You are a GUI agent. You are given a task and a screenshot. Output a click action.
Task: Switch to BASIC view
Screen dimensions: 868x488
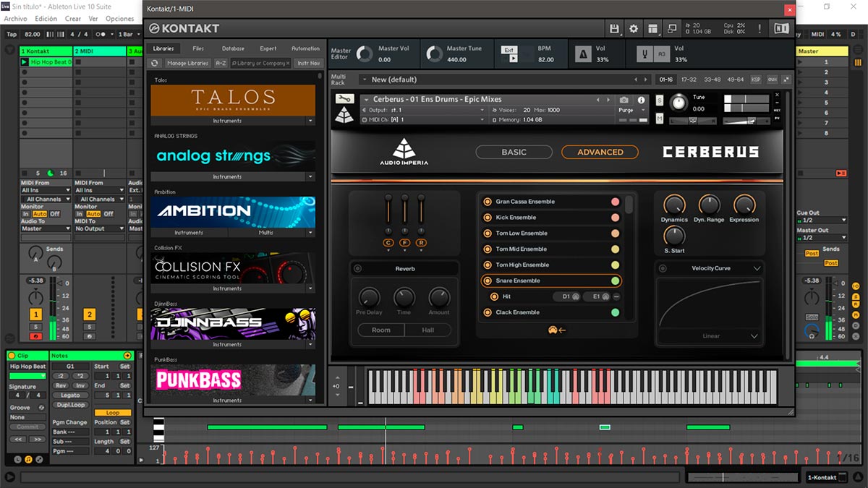point(514,152)
